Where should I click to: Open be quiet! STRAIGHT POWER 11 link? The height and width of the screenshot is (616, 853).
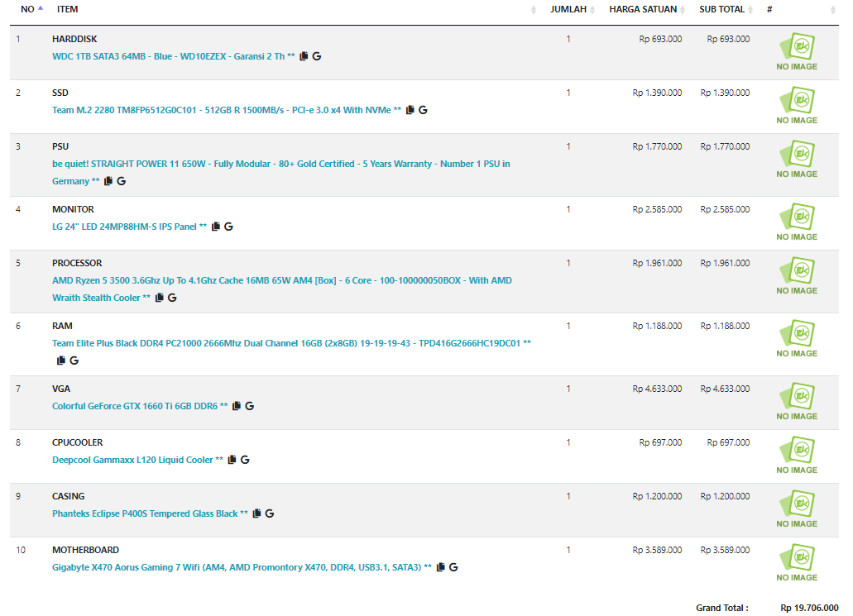(281, 172)
